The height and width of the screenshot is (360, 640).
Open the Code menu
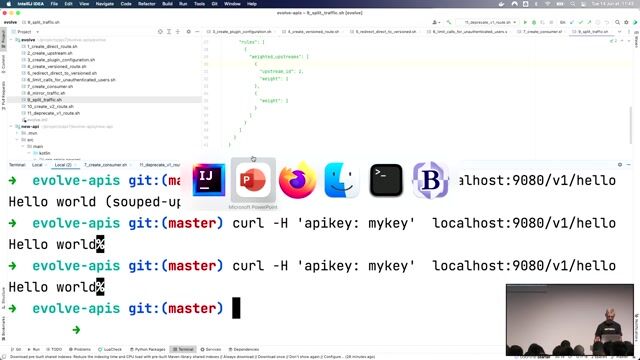pos(126,4)
